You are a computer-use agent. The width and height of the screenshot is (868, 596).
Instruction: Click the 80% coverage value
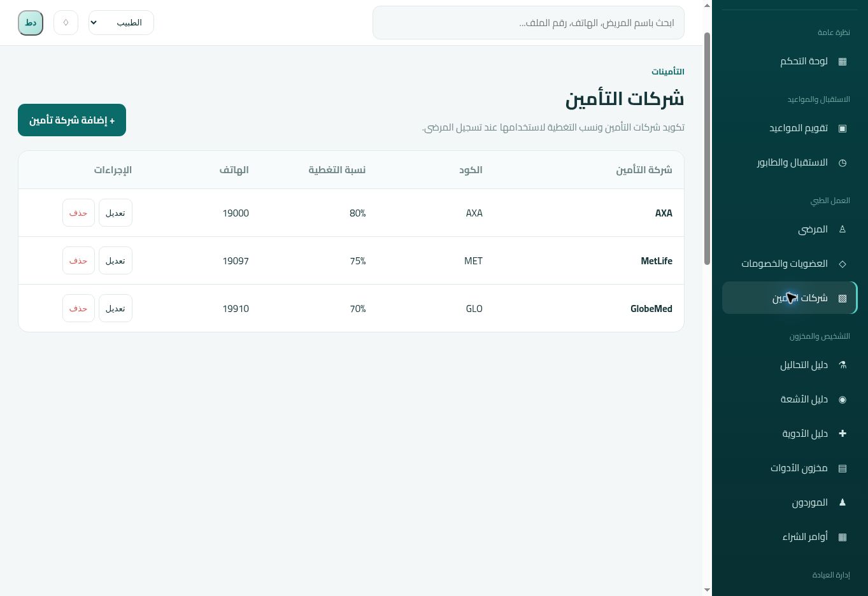tap(358, 213)
